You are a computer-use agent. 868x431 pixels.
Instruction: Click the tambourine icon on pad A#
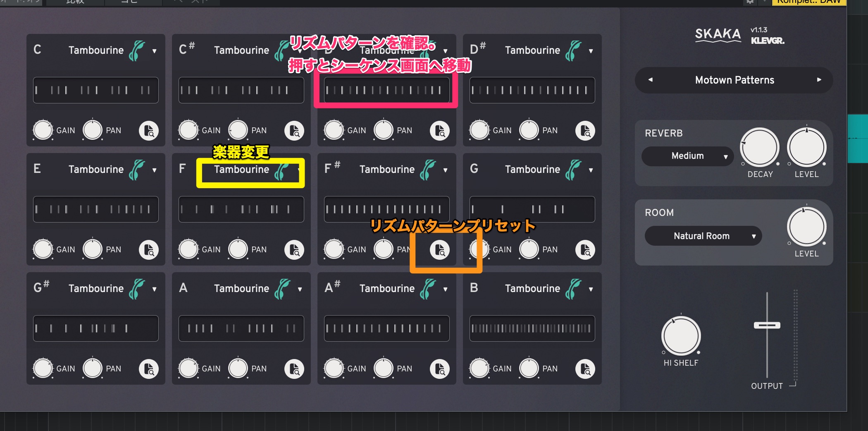tap(428, 289)
